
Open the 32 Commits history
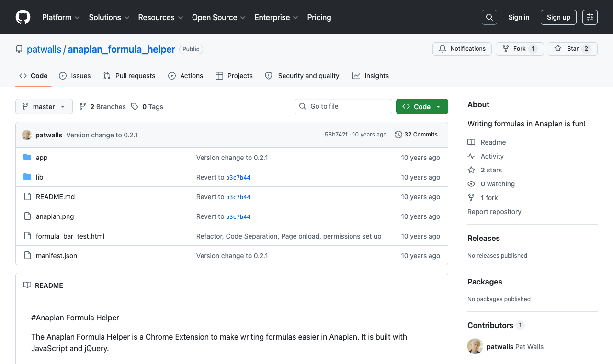tap(416, 135)
